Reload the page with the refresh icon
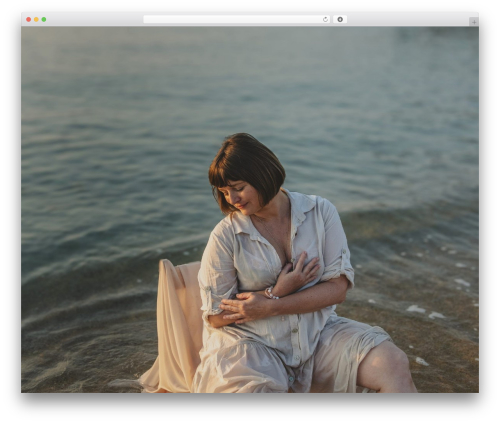Viewport: 500px width, 423px height. [325, 19]
